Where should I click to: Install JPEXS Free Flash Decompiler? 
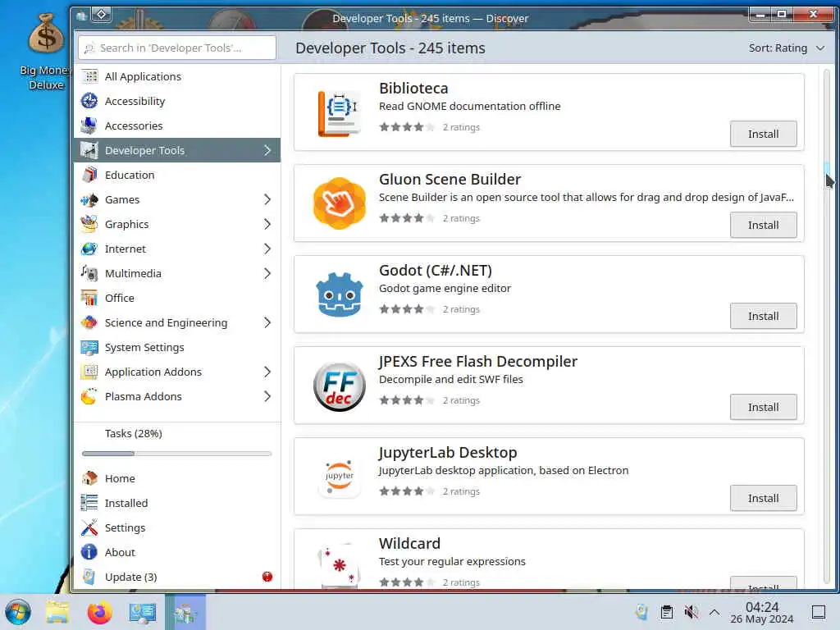click(763, 407)
